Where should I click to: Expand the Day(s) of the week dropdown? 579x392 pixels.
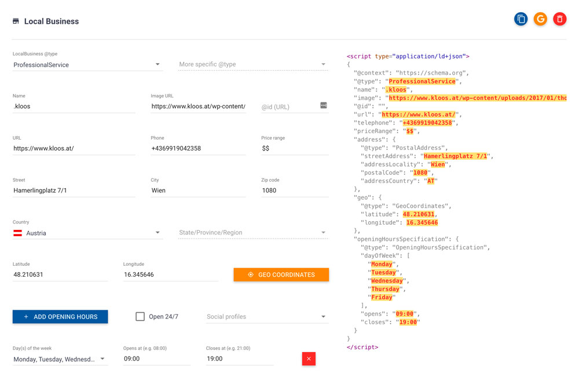click(x=60, y=359)
